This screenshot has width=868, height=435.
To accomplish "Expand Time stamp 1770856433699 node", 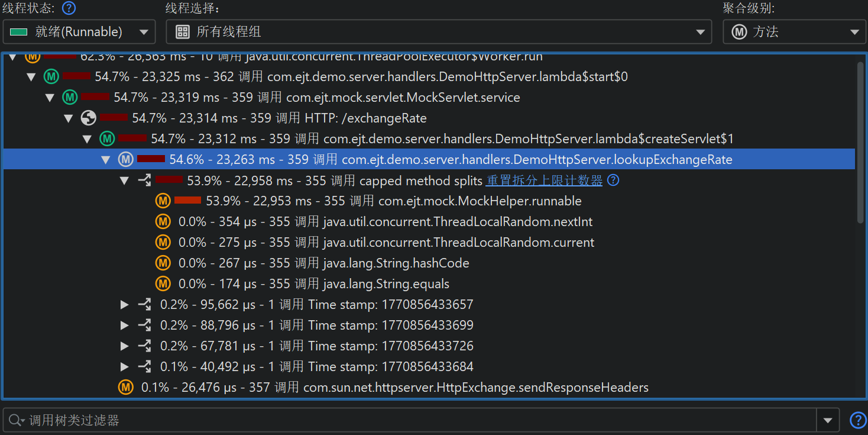I will click(125, 325).
